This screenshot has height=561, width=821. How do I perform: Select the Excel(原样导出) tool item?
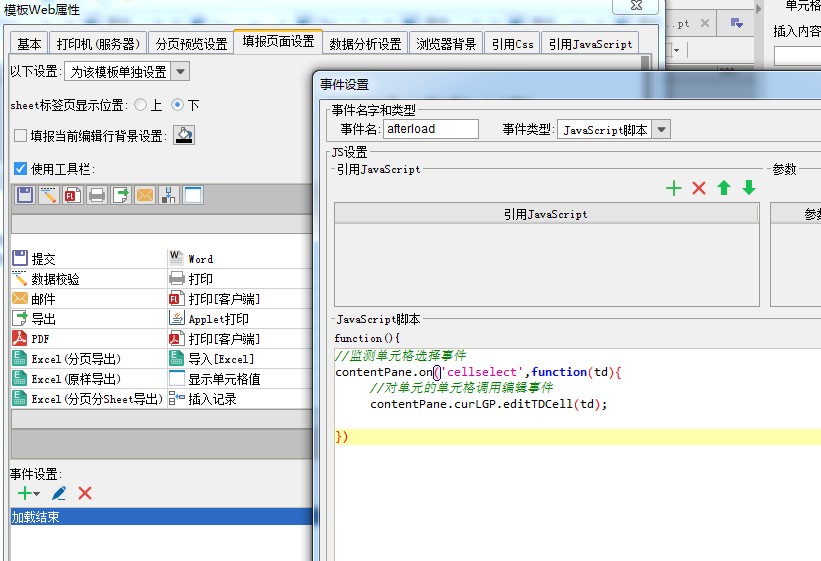point(88,379)
